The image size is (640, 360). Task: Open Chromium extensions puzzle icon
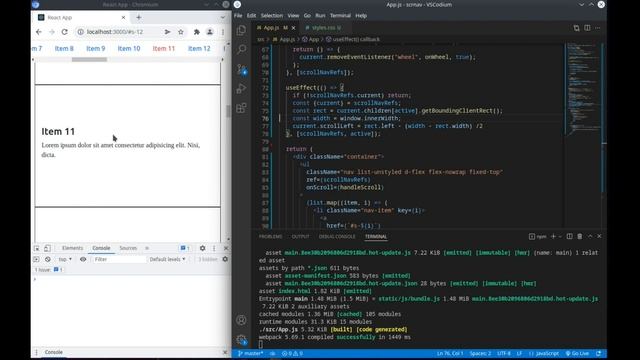[196, 32]
